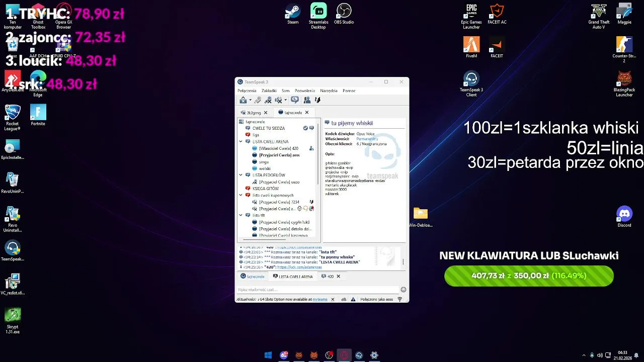This screenshot has height=362, width=644.
Task: Switch to the tajnecwele chat tab
Action: point(253,277)
